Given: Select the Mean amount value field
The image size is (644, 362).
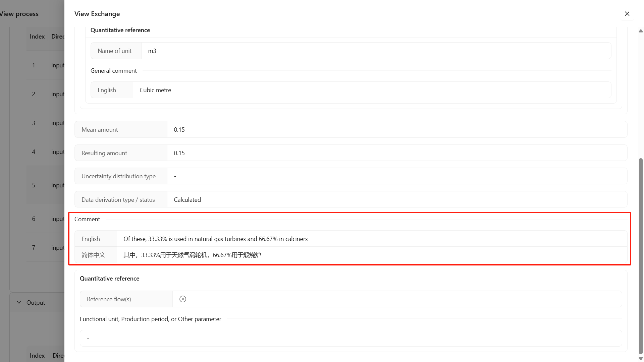Looking at the screenshot, I should click(179, 130).
